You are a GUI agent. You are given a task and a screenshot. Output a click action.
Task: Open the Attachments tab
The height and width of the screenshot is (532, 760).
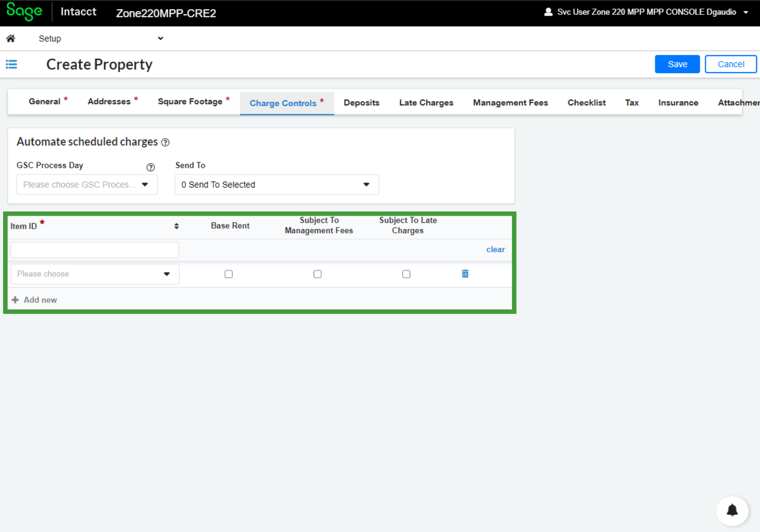click(x=738, y=103)
